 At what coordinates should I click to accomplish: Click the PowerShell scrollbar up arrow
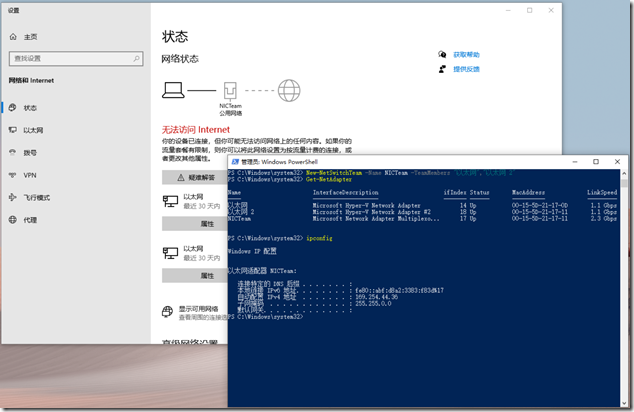tap(624, 173)
